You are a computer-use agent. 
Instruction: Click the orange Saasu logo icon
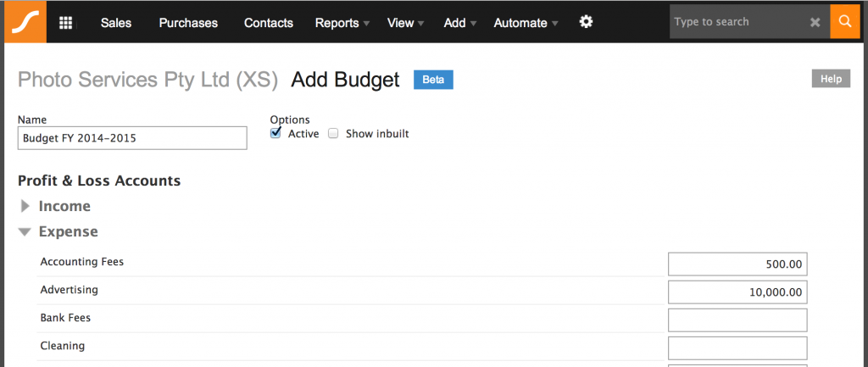coord(25,22)
